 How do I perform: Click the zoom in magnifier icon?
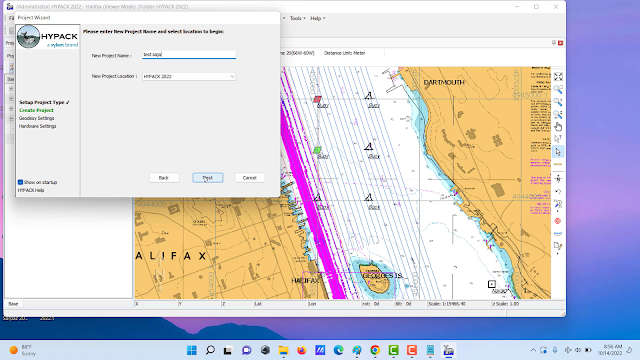pos(558,102)
